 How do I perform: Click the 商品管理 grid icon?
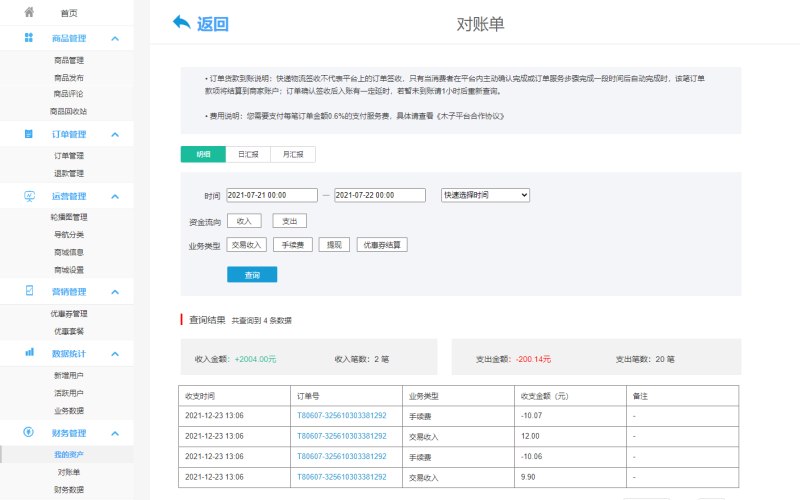tap(29, 37)
